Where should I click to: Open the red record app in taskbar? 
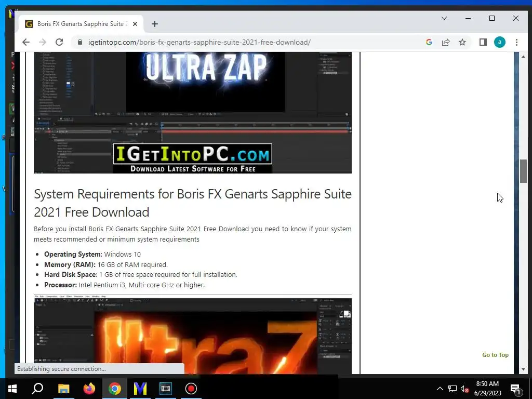tap(191, 389)
